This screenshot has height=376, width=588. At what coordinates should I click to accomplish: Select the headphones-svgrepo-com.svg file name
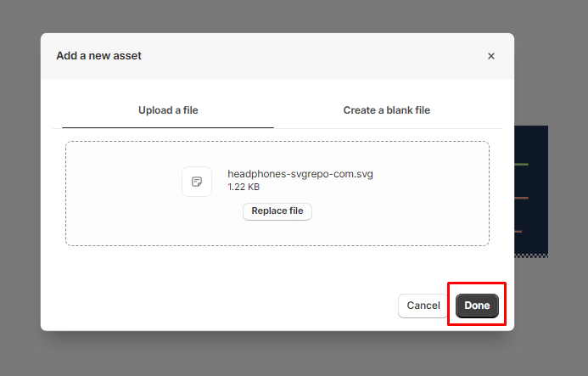(300, 174)
